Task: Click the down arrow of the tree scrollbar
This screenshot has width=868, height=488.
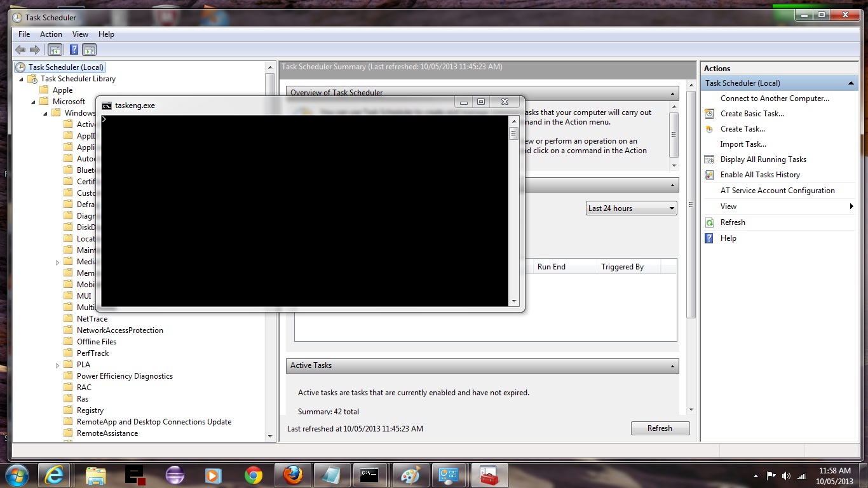Action: coord(270,437)
